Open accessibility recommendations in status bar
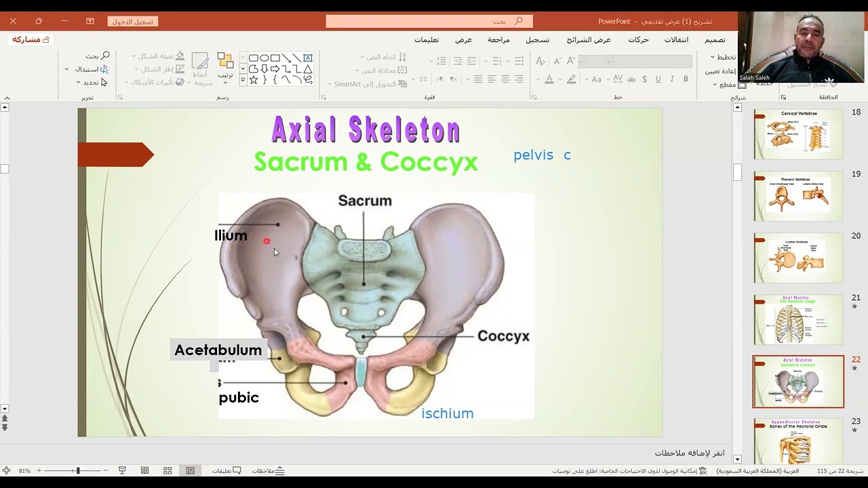The width and height of the screenshot is (868, 488). pos(629,470)
